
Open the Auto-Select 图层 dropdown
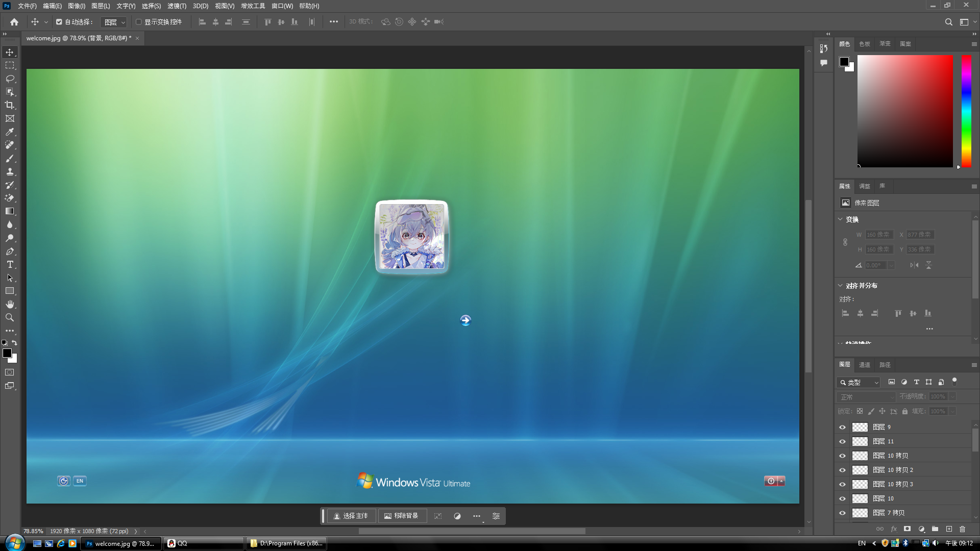click(114, 22)
